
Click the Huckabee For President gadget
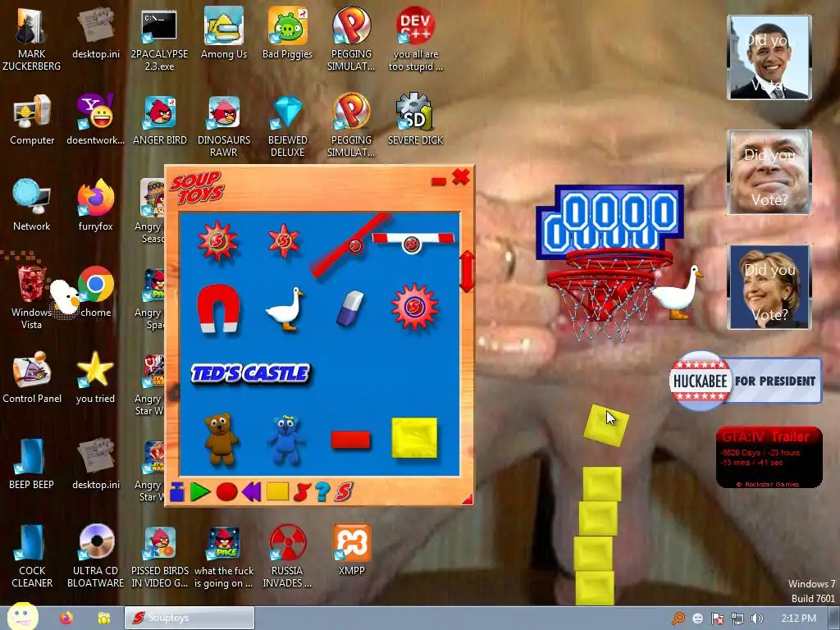click(745, 381)
